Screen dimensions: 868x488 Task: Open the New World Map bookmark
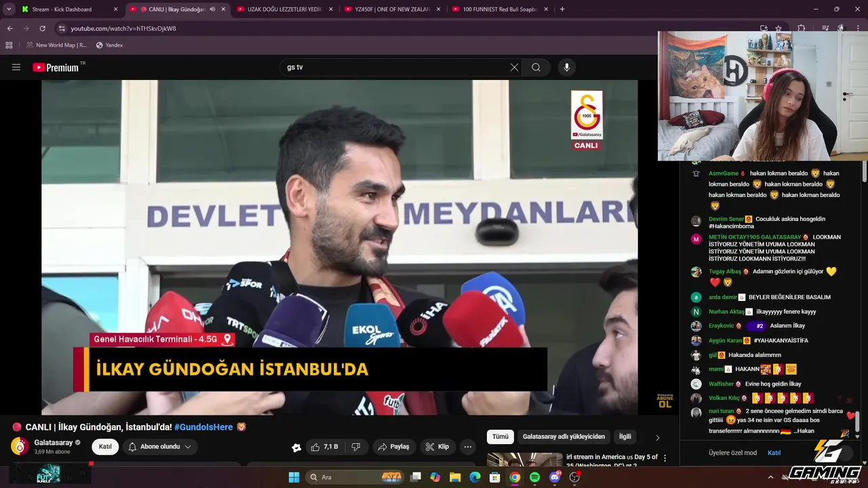57,45
